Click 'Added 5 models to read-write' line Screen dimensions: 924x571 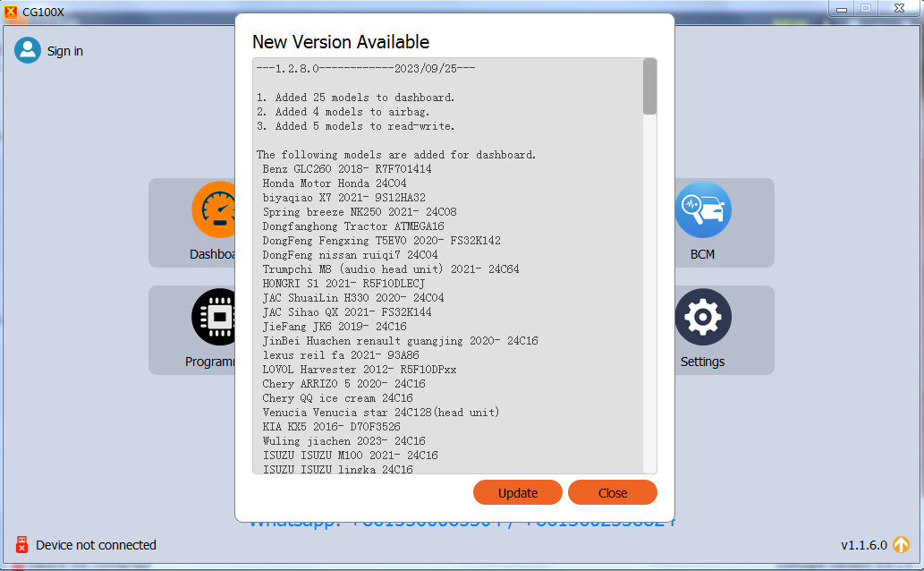coord(355,125)
